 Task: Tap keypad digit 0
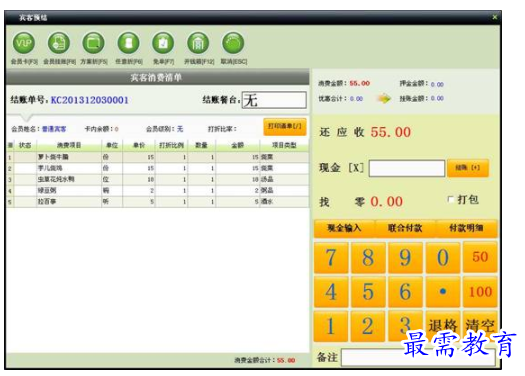pos(443,257)
